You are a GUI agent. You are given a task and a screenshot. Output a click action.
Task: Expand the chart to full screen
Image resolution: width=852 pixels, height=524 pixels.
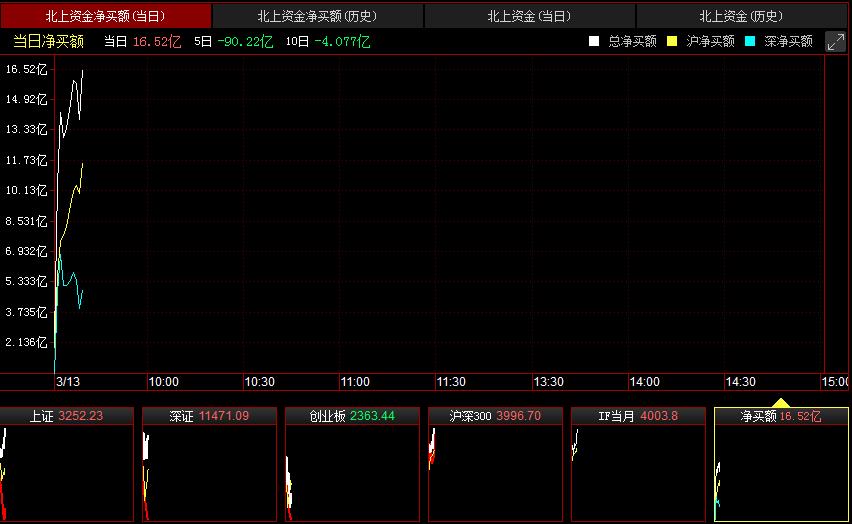[x=835, y=41]
